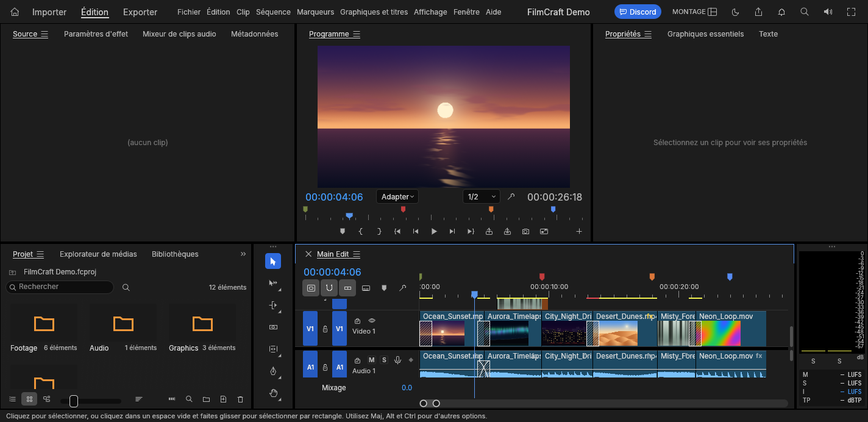Create new bin folder icon
The width and height of the screenshot is (868, 422).
pos(206,399)
